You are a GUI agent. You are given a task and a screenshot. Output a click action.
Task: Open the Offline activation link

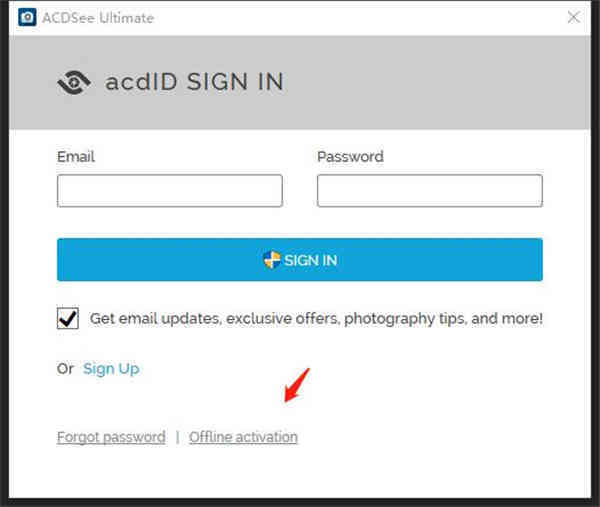coord(243,437)
